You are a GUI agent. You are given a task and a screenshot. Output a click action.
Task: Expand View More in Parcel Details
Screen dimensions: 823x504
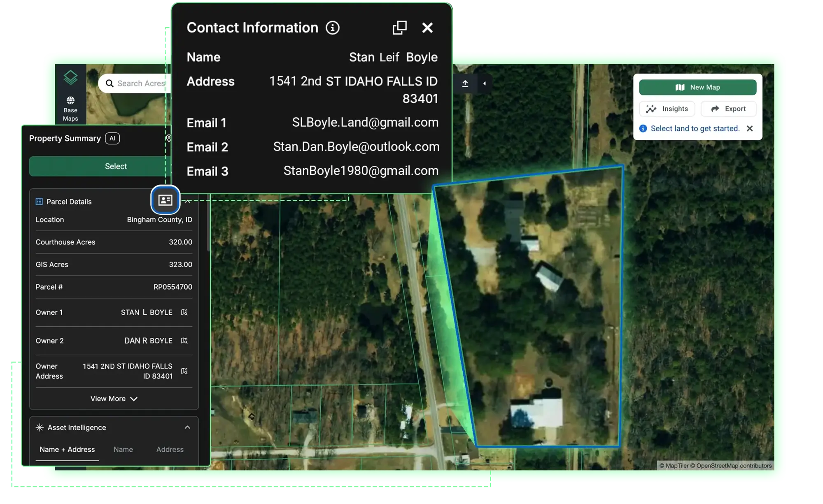click(x=114, y=399)
